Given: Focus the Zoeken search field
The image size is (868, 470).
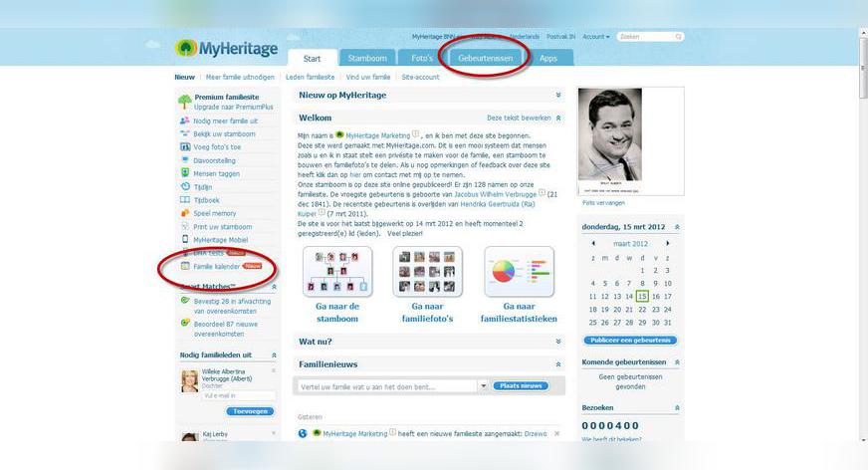Looking at the screenshot, I should click(645, 37).
